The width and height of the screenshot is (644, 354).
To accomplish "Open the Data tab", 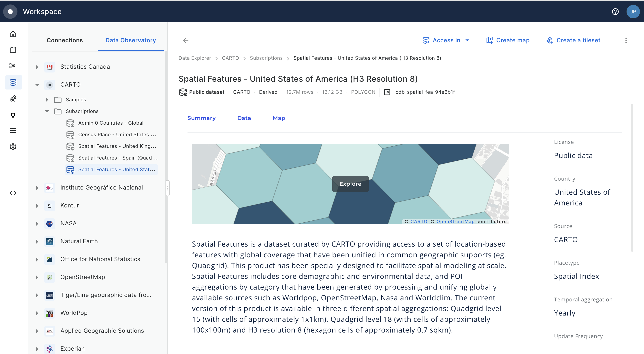I will (x=244, y=118).
